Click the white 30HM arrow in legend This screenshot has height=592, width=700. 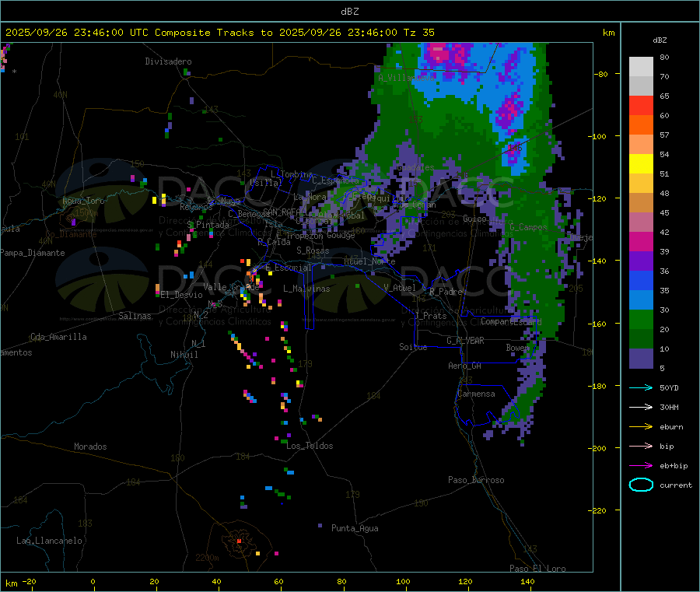[641, 407]
